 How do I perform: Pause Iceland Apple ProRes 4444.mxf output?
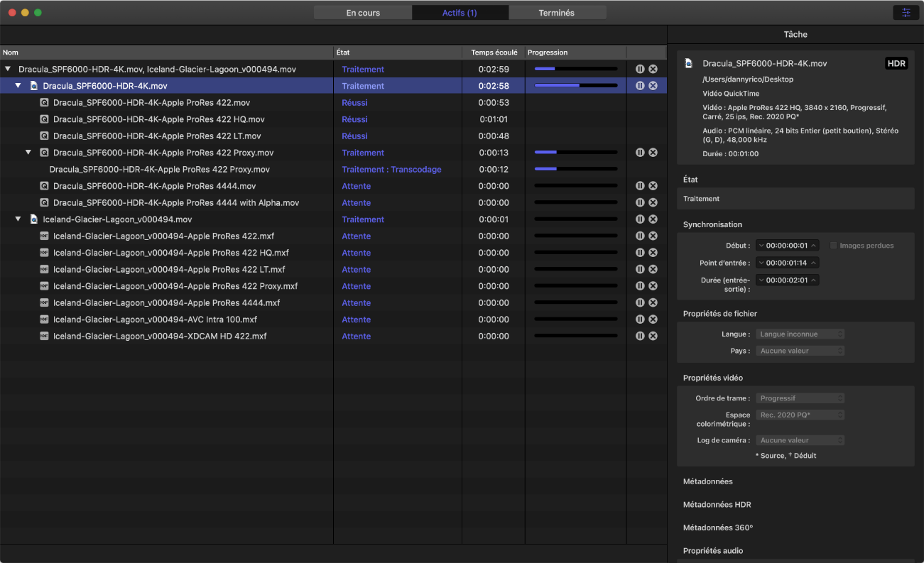pyautogui.click(x=640, y=302)
